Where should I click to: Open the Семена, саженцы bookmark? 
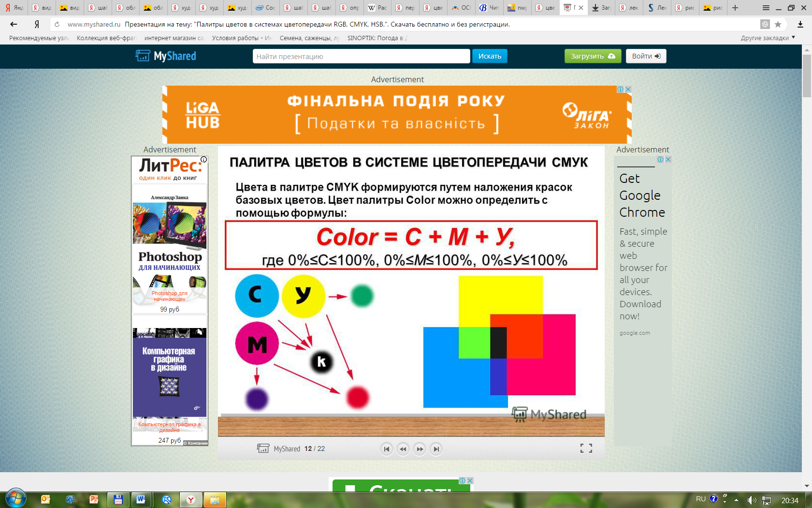(309, 38)
